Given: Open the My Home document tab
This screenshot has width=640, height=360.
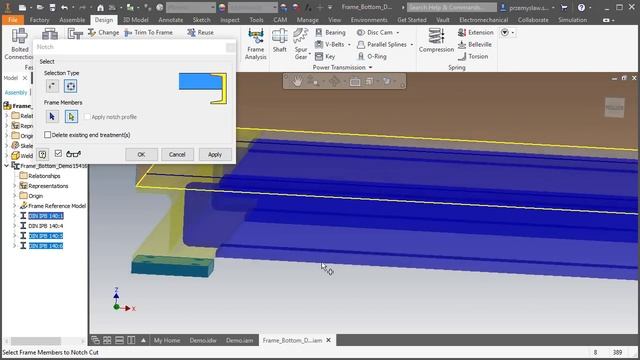Looking at the screenshot, I should click(x=167, y=340).
